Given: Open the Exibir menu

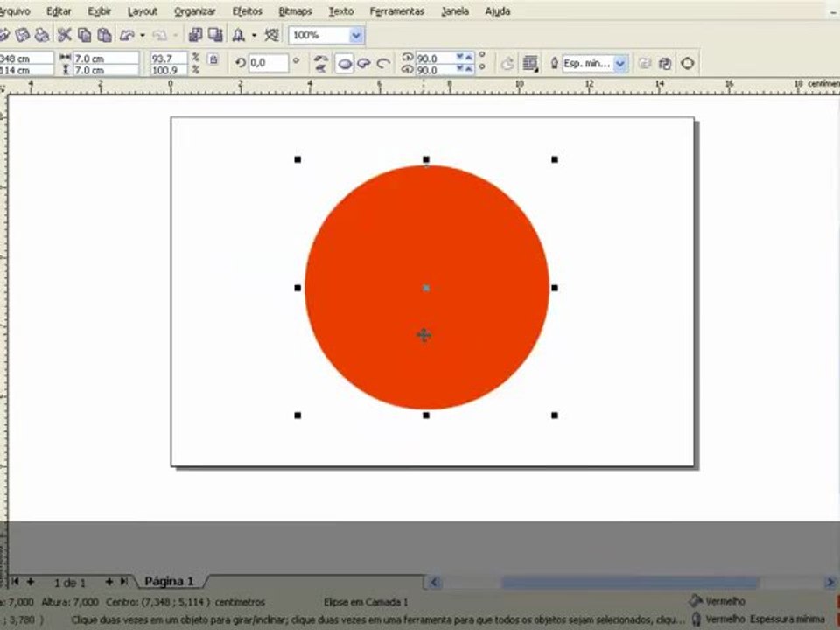Looking at the screenshot, I should (100, 11).
